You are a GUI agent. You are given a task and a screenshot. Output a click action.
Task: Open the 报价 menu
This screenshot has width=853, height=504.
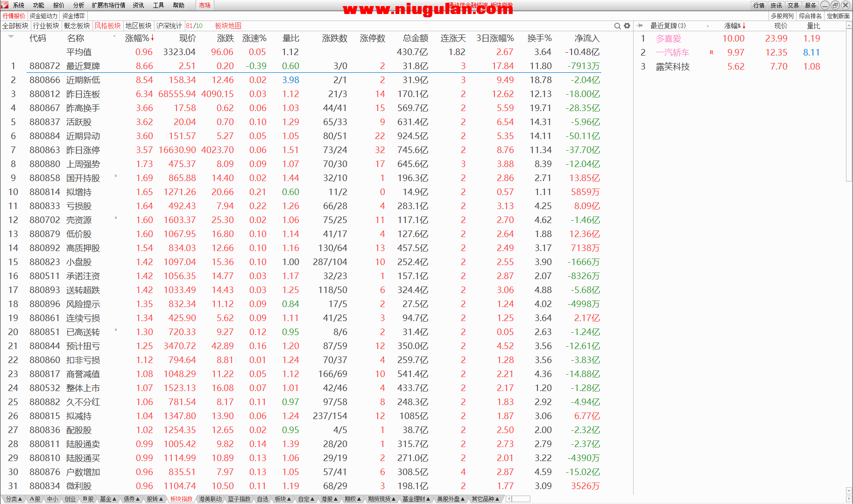coord(59,5)
